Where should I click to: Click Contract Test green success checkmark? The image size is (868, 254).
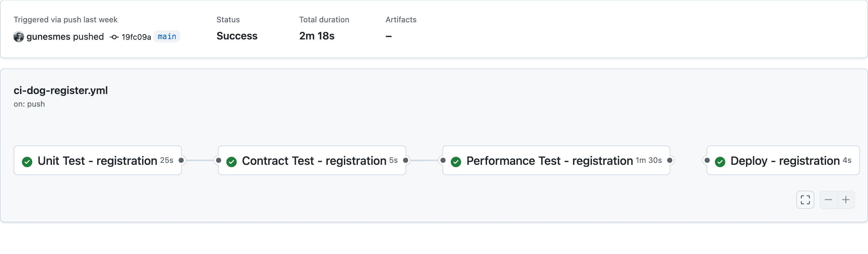coord(232,162)
